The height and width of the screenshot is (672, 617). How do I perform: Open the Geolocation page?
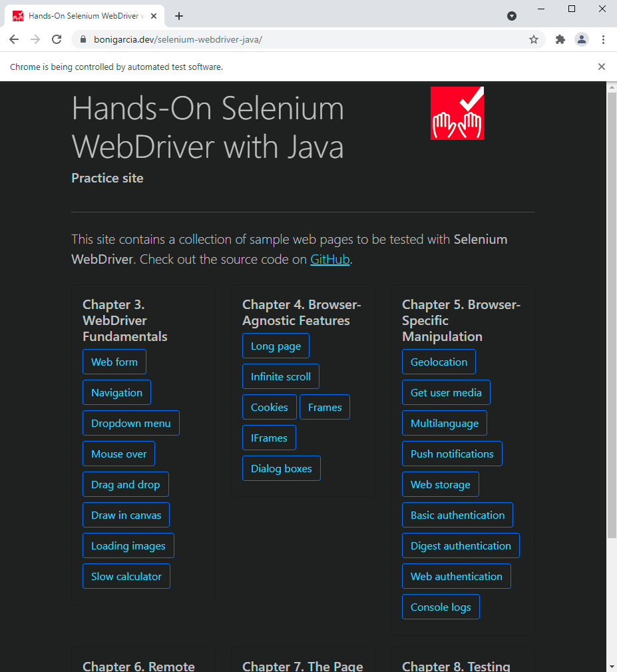(439, 362)
